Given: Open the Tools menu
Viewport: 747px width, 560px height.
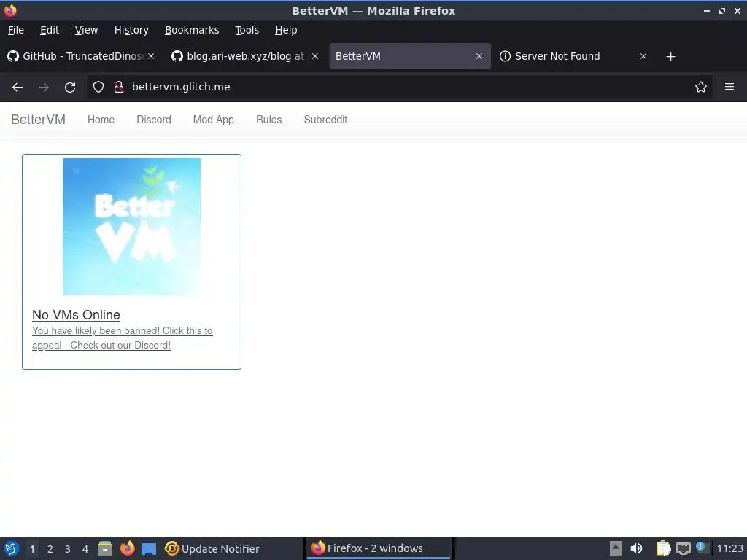Looking at the screenshot, I should [x=247, y=30].
